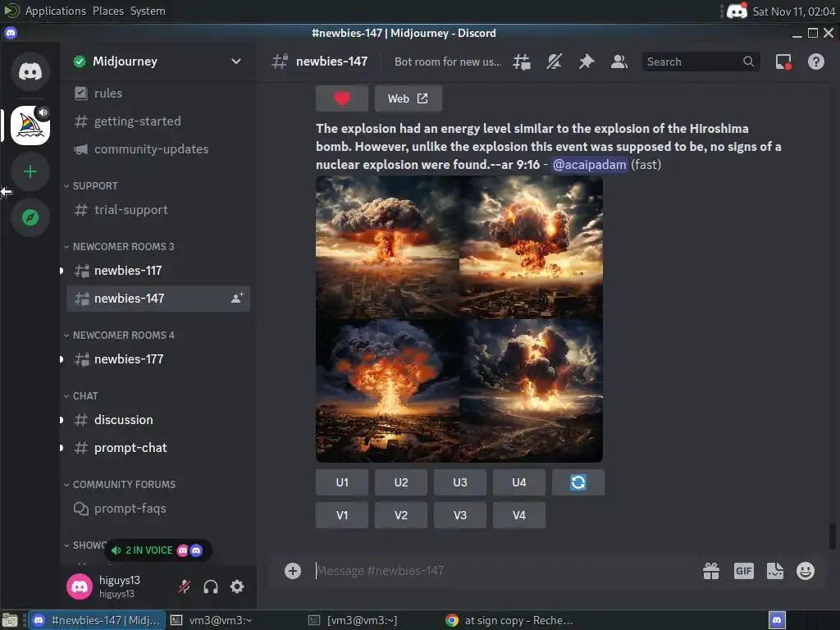The height and width of the screenshot is (630, 840).
Task: Open the gift Nitro icon
Action: [711, 571]
